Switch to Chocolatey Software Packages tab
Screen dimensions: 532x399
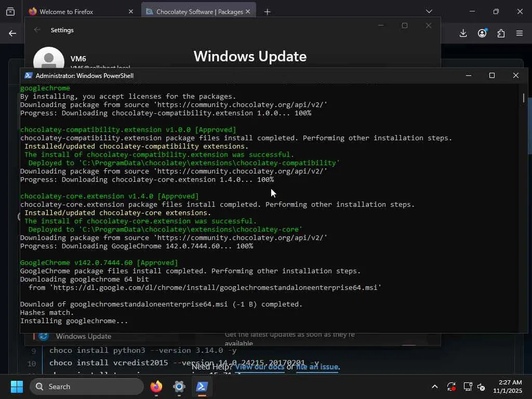(x=198, y=12)
